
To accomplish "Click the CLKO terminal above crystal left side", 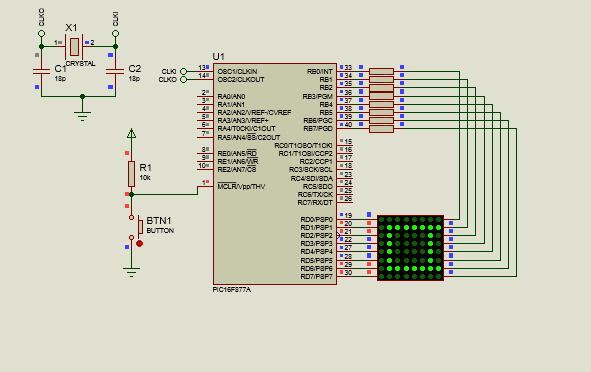I will [x=41, y=34].
